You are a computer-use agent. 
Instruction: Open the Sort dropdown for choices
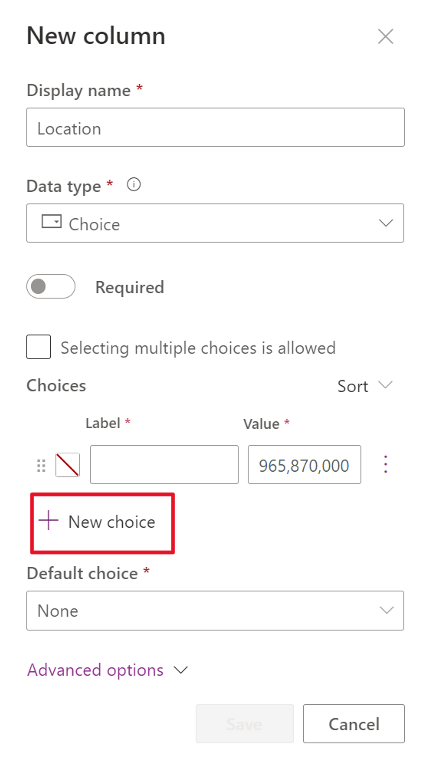click(365, 386)
